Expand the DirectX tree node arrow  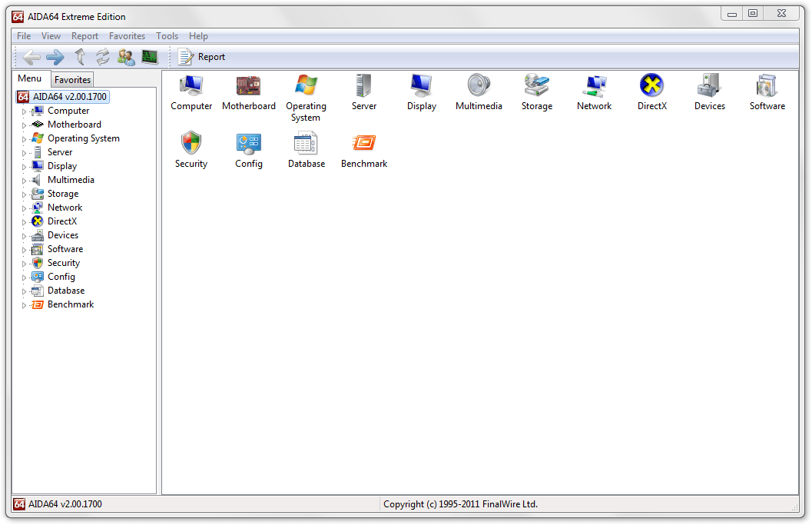[24, 222]
